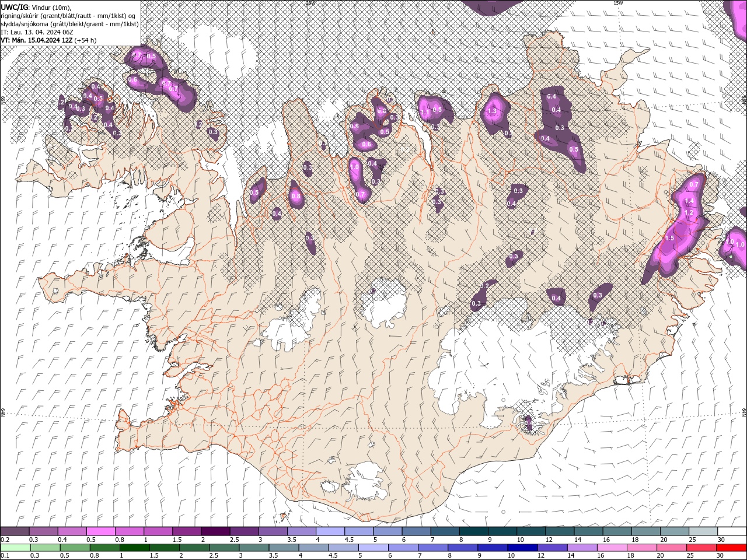Click the 1.5 snowfall value on the east coast
This screenshot has width=747, height=560.
(669, 238)
